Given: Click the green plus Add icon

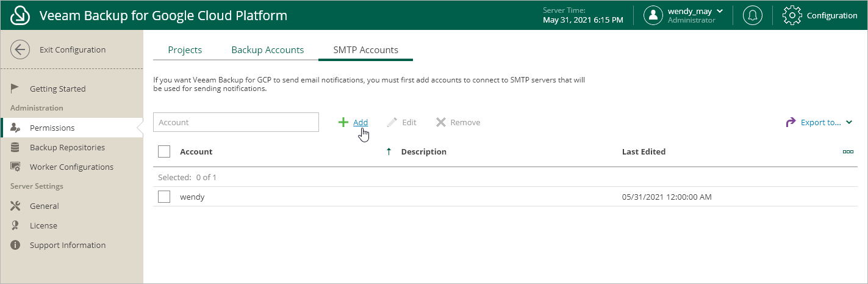Looking at the screenshot, I should [x=343, y=122].
